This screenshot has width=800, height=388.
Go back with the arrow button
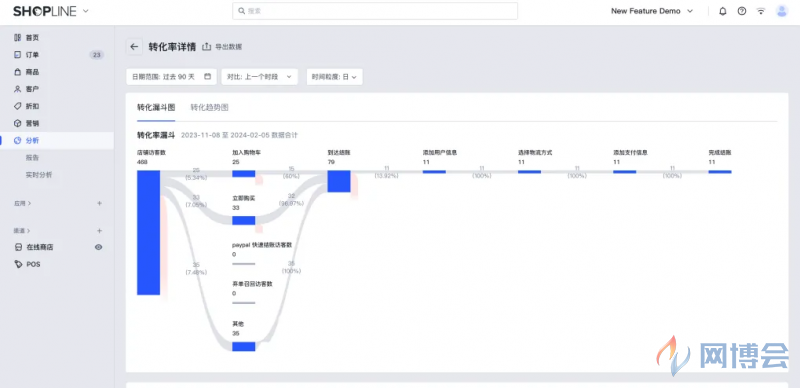134,46
